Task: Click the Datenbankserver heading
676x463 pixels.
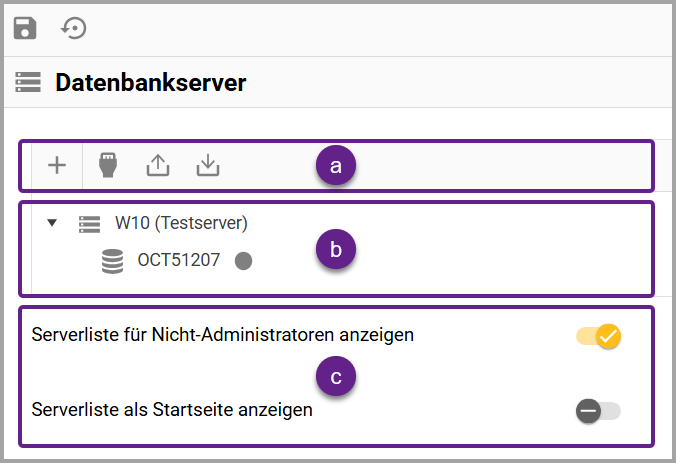Action: tap(150, 82)
